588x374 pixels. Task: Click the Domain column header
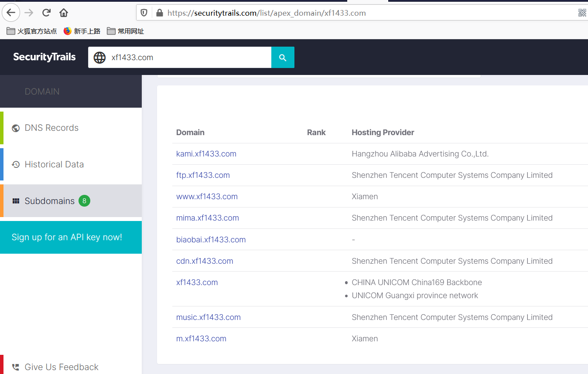point(190,133)
